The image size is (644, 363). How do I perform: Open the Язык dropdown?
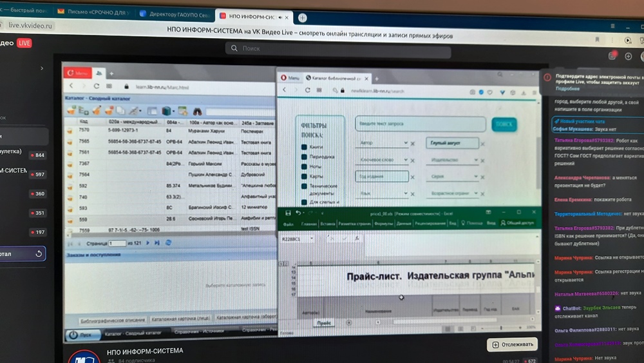(405, 193)
